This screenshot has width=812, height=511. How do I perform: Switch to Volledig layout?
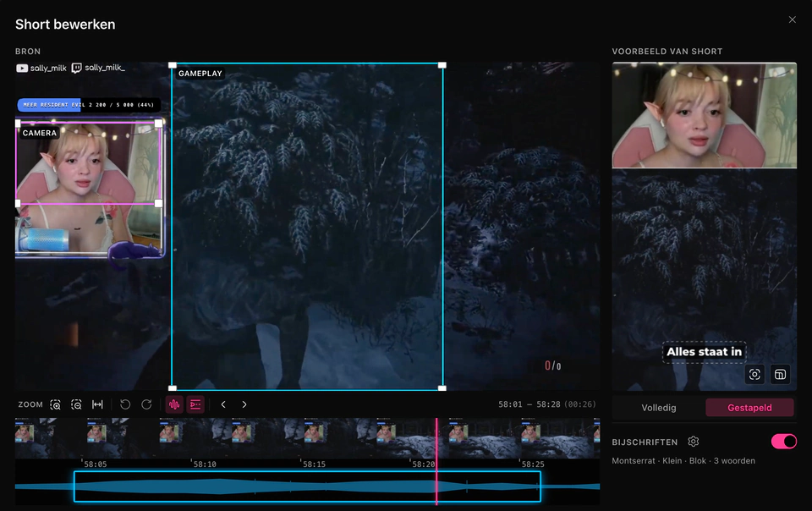coord(659,408)
